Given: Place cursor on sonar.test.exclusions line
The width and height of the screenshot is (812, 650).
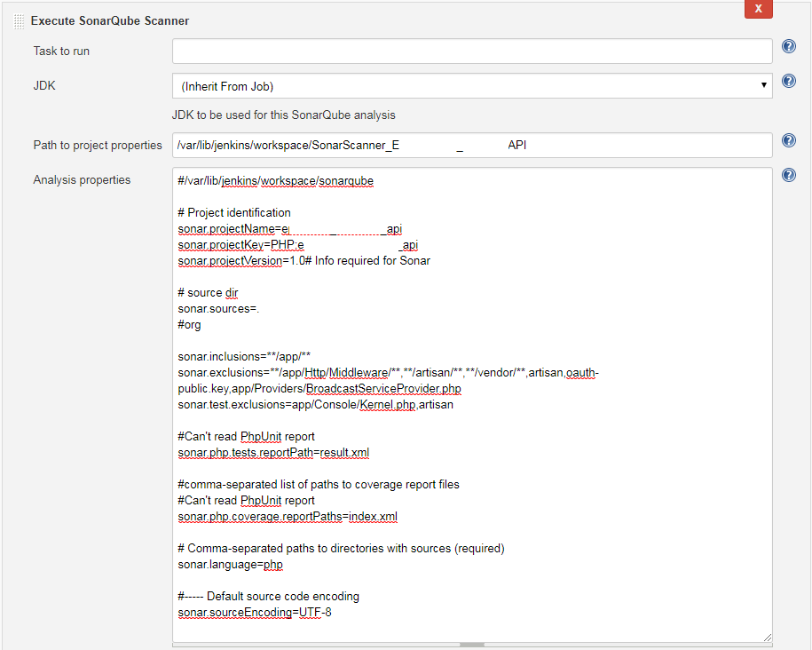Looking at the screenshot, I should 315,404.
